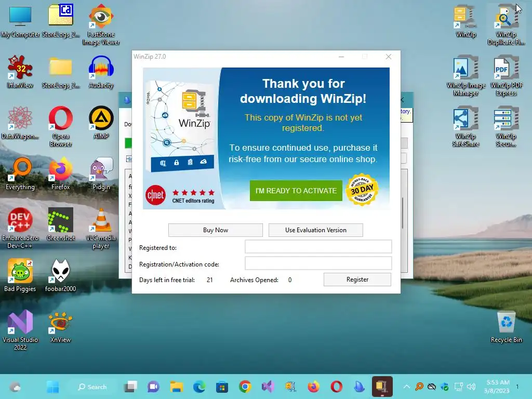Image resolution: width=532 pixels, height=399 pixels.
Task: Open WinZip desktop shortcut
Action: click(x=466, y=21)
